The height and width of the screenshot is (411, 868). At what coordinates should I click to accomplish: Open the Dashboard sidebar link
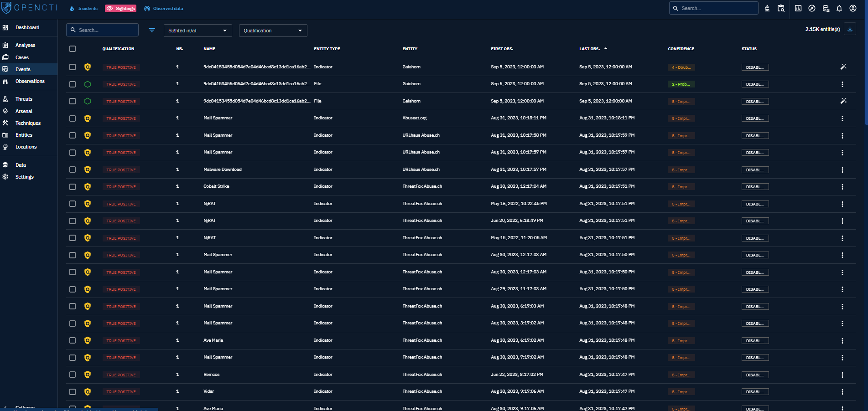click(27, 27)
